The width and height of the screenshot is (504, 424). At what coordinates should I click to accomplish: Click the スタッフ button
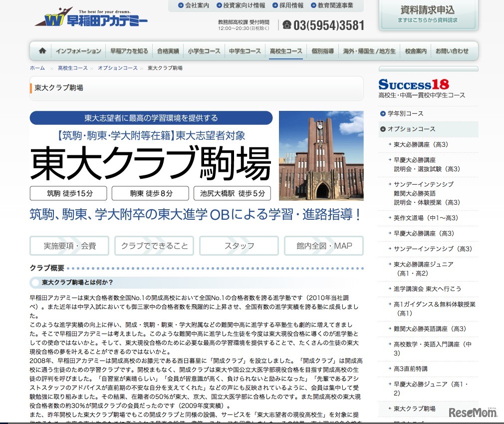(239, 246)
